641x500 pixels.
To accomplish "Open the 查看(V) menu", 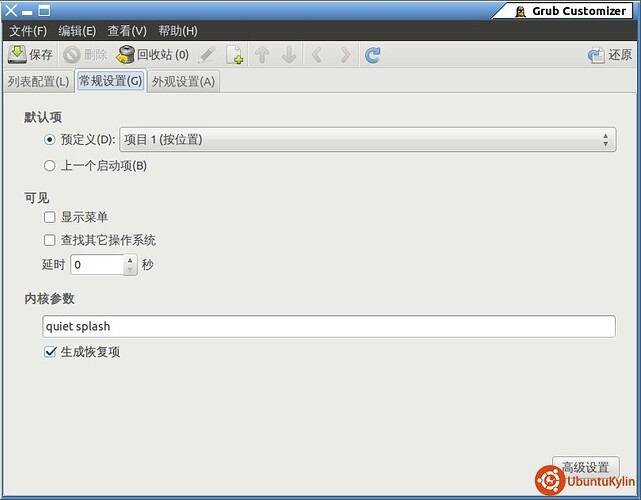I will click(x=127, y=31).
